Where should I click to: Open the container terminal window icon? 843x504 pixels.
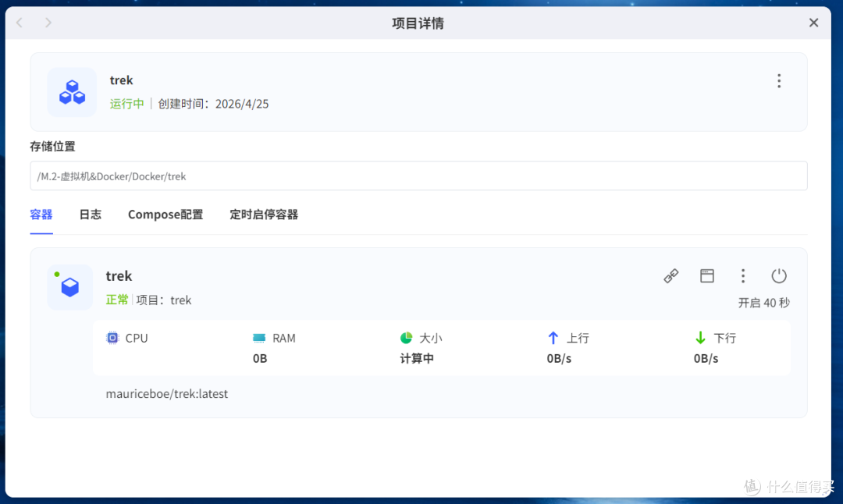[707, 276]
